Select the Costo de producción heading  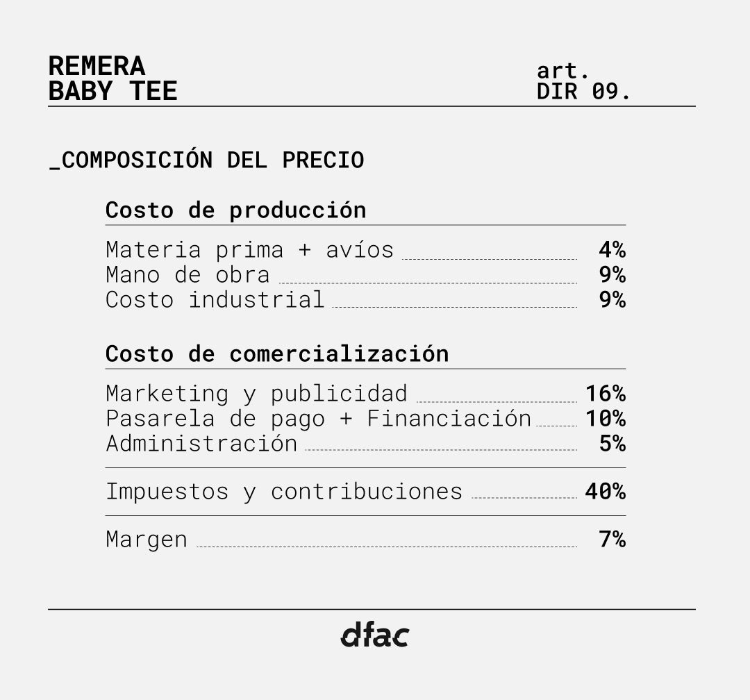click(235, 210)
